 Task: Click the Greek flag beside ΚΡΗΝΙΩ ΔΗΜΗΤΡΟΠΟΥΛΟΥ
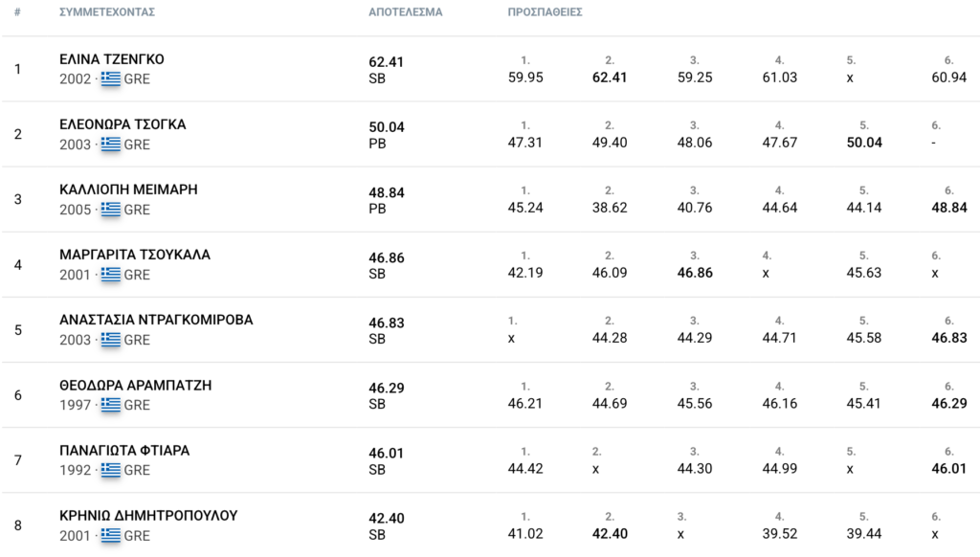(111, 535)
